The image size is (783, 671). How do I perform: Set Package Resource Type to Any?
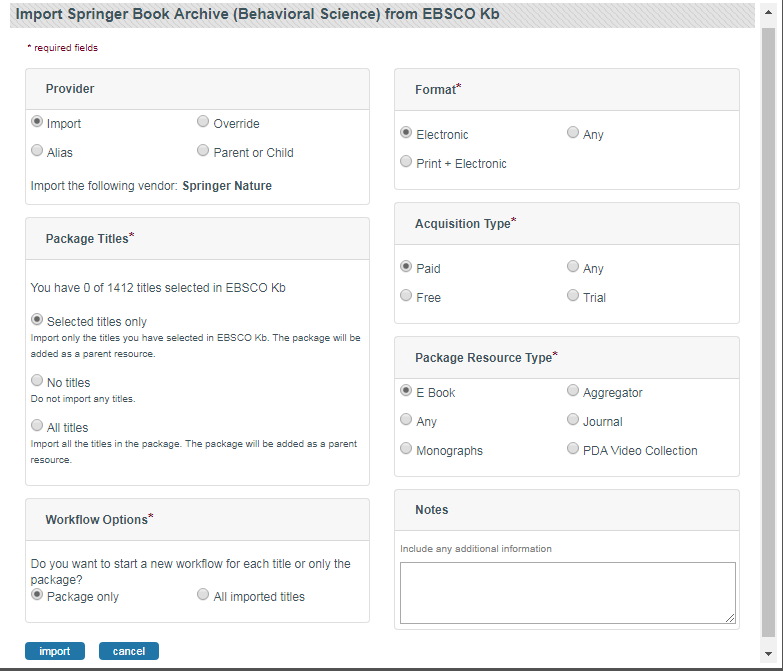[406, 419]
